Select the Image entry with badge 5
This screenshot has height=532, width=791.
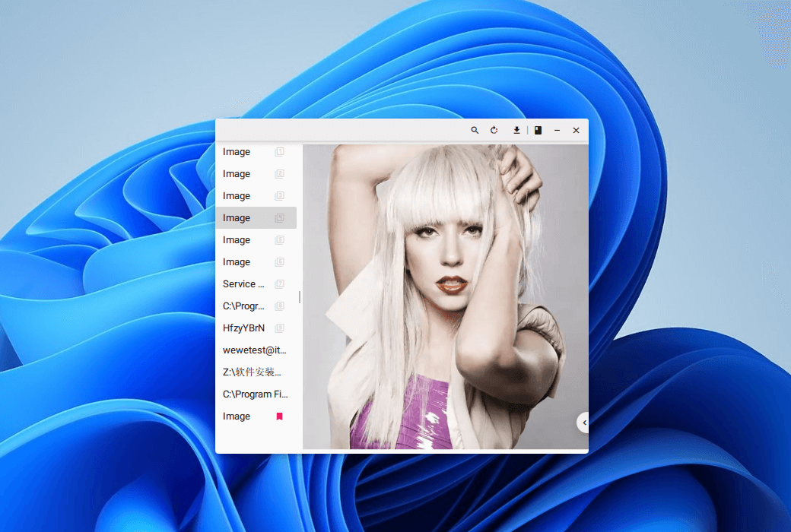(256, 240)
